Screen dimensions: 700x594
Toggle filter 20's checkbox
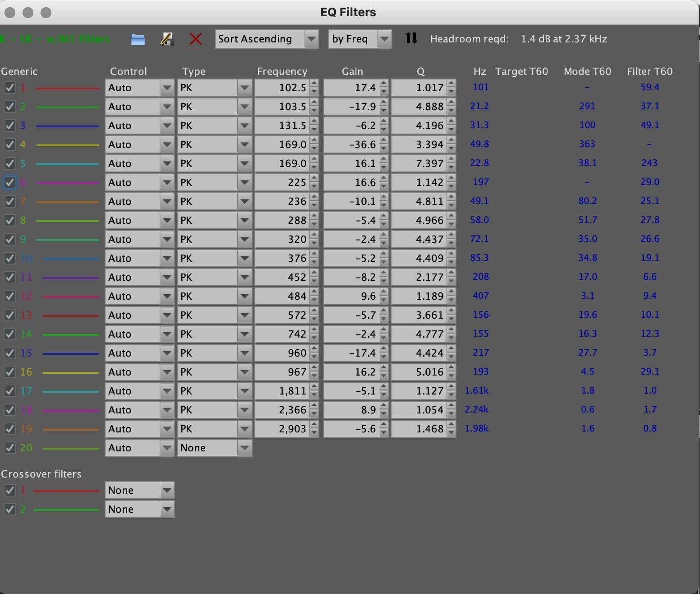10,448
